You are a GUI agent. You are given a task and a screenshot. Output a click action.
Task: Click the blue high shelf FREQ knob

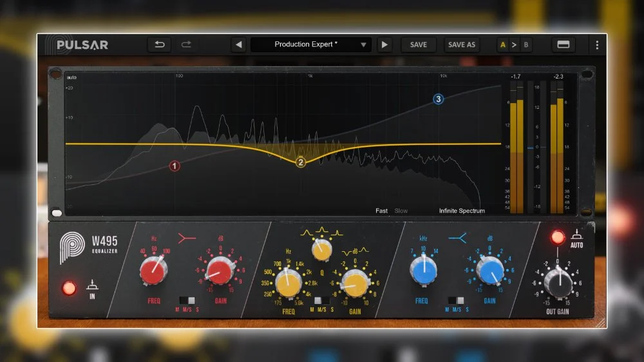tap(424, 269)
